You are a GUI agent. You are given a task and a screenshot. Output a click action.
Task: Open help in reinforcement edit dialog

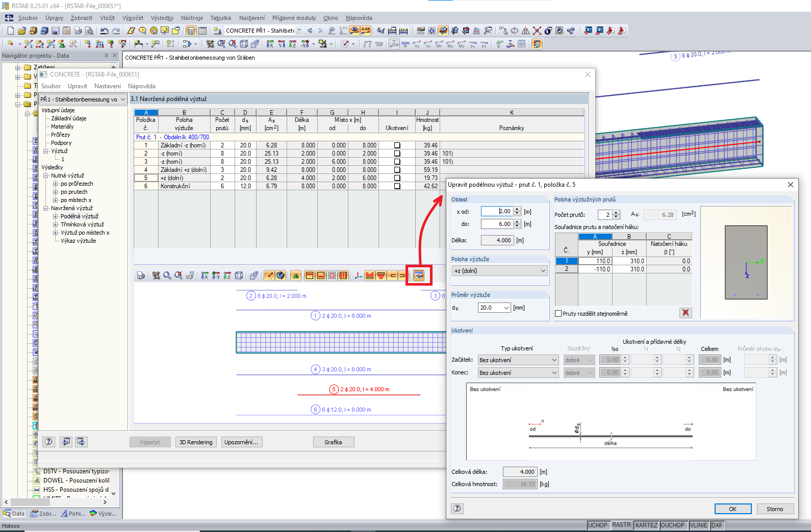tap(458, 508)
